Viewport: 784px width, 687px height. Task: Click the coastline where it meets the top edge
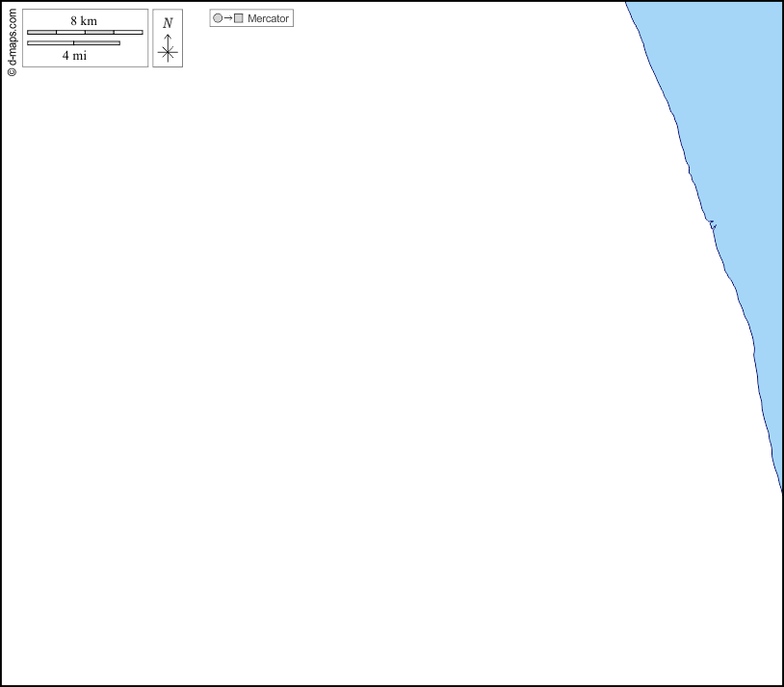[626, 4]
